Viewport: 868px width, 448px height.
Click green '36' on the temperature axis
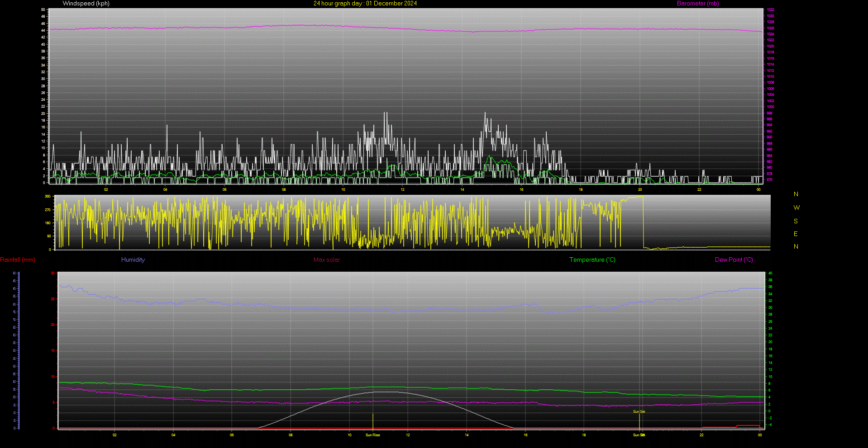(x=770, y=287)
